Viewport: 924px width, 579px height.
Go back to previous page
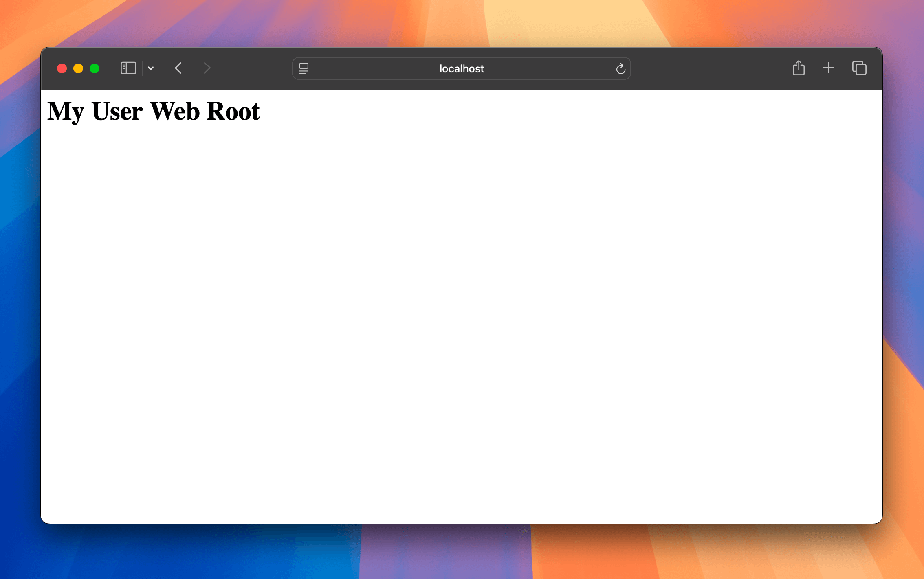[x=178, y=68]
